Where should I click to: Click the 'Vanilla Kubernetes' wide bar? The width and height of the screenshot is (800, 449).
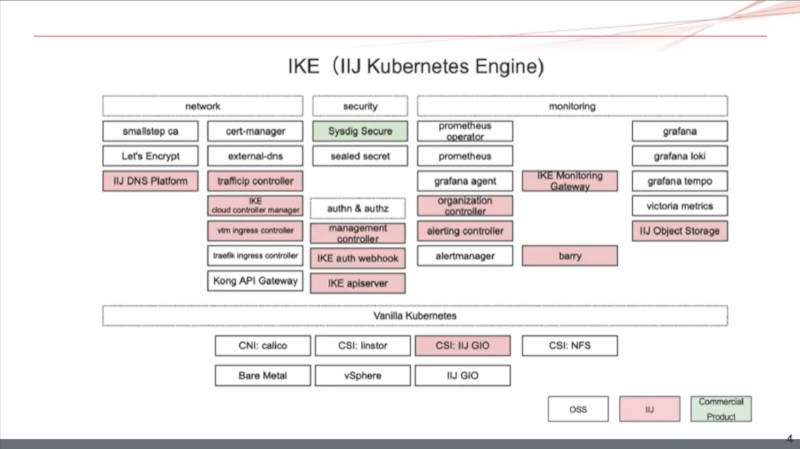(415, 315)
